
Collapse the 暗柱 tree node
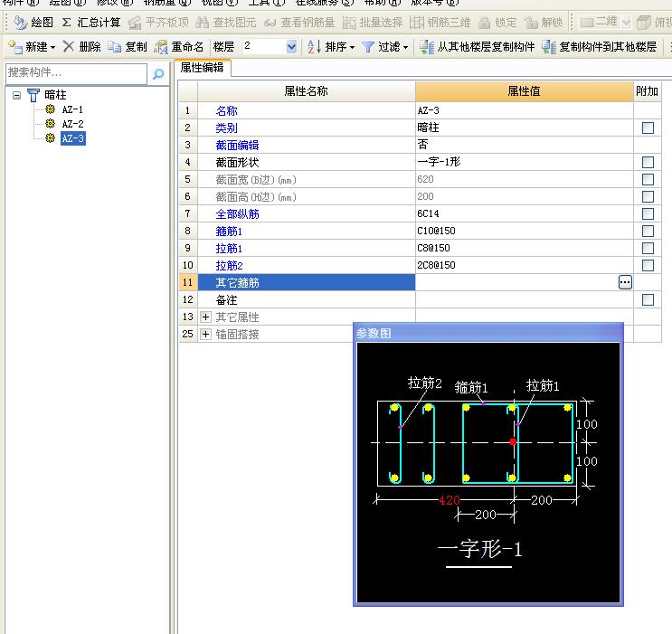point(16,94)
